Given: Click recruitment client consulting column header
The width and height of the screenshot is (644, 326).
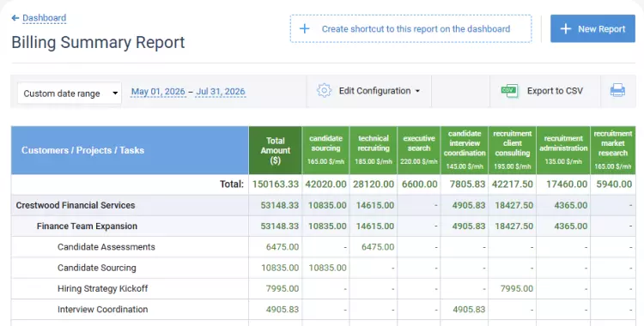Looking at the screenshot, I should [512, 150].
